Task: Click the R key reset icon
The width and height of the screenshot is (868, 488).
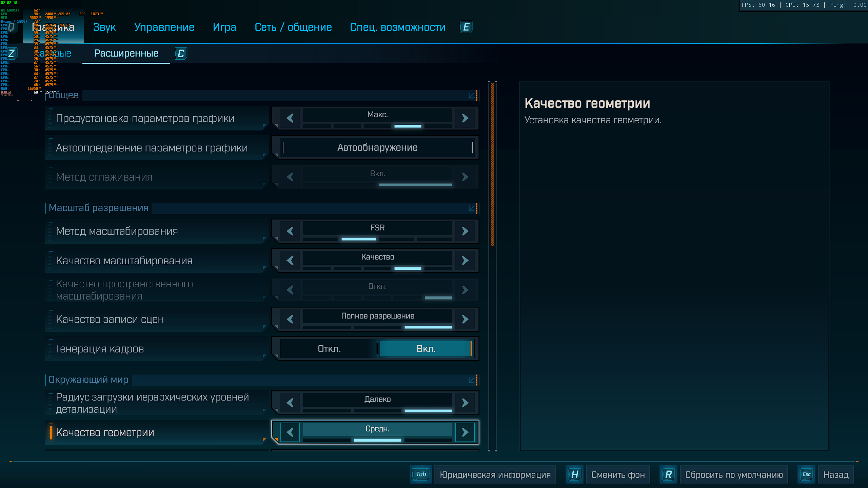Action: (x=668, y=474)
